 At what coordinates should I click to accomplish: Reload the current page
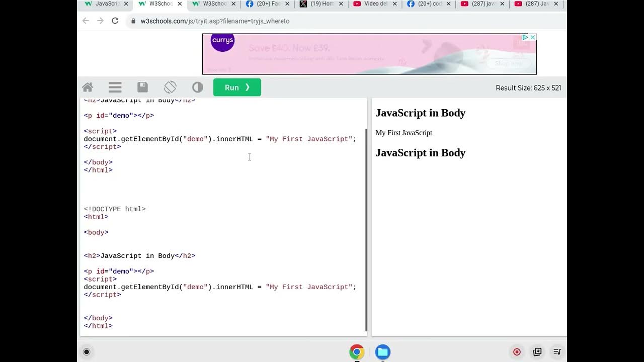(115, 21)
